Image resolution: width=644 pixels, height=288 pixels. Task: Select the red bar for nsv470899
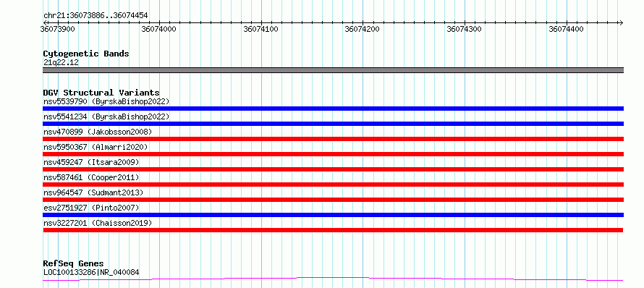coord(333,139)
